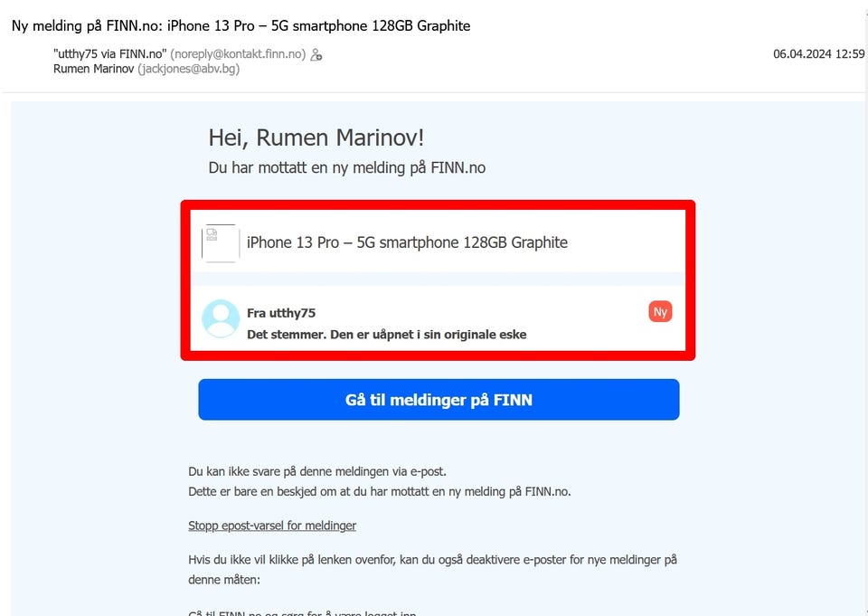This screenshot has width=868, height=616.
Task: Click the add-contact icon beside the sender address
Action: pyautogui.click(x=316, y=54)
